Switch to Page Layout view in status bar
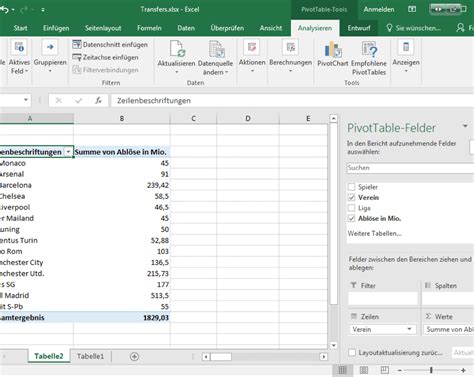Viewport: 474px width, 377px height. click(x=364, y=370)
